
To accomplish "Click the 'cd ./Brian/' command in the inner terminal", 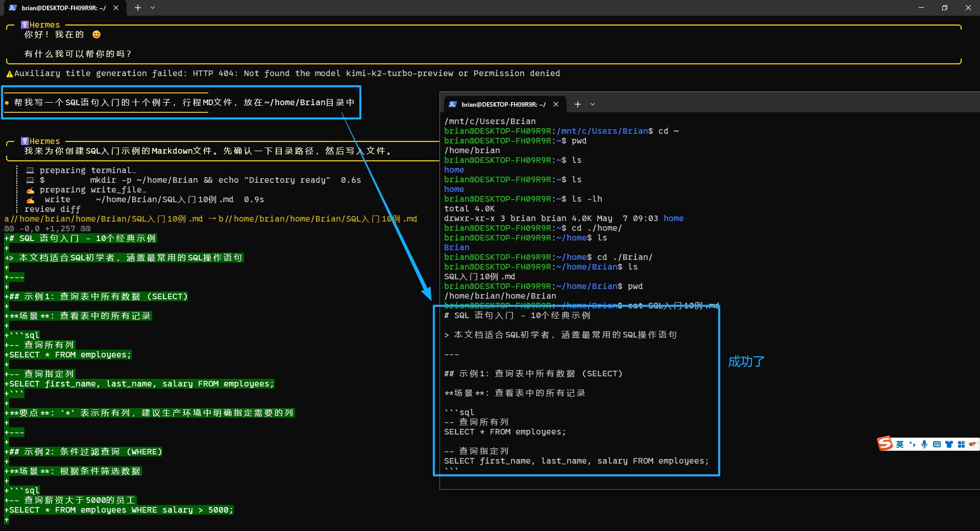I will [625, 257].
